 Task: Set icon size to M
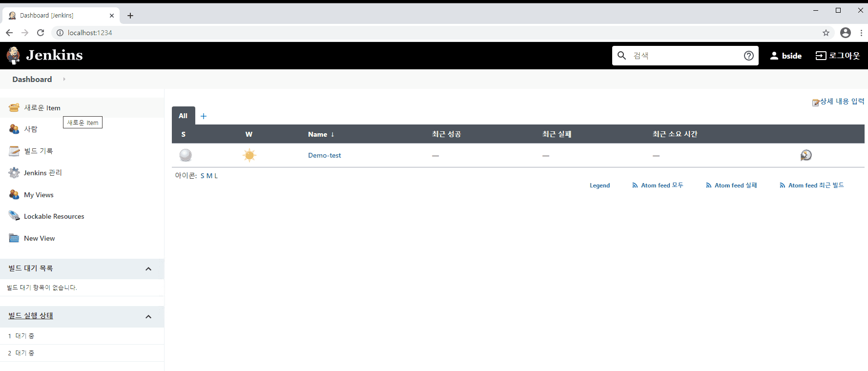coord(209,176)
